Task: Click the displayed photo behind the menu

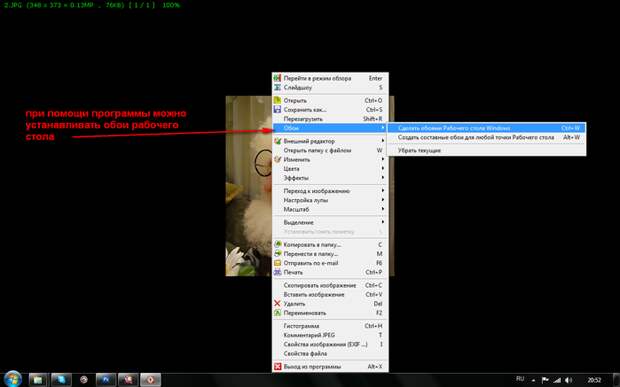Action: [248, 186]
